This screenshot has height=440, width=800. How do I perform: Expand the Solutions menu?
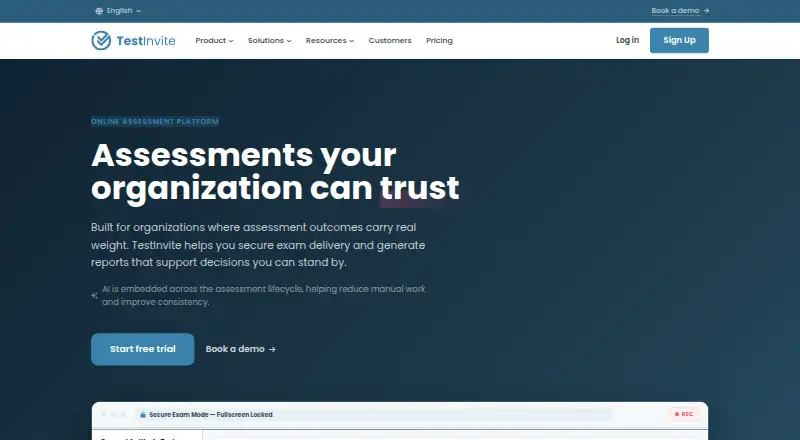269,40
